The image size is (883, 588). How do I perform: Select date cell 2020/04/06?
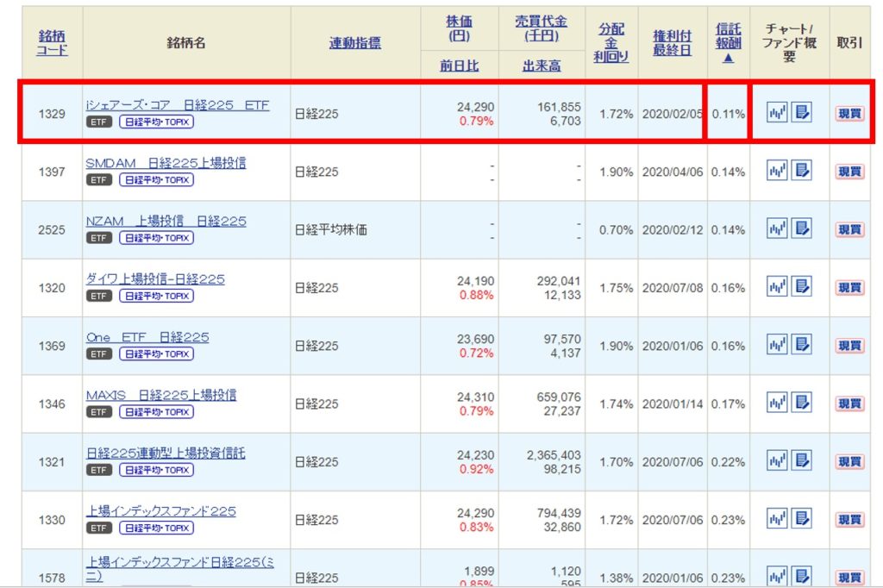pyautogui.click(x=673, y=172)
